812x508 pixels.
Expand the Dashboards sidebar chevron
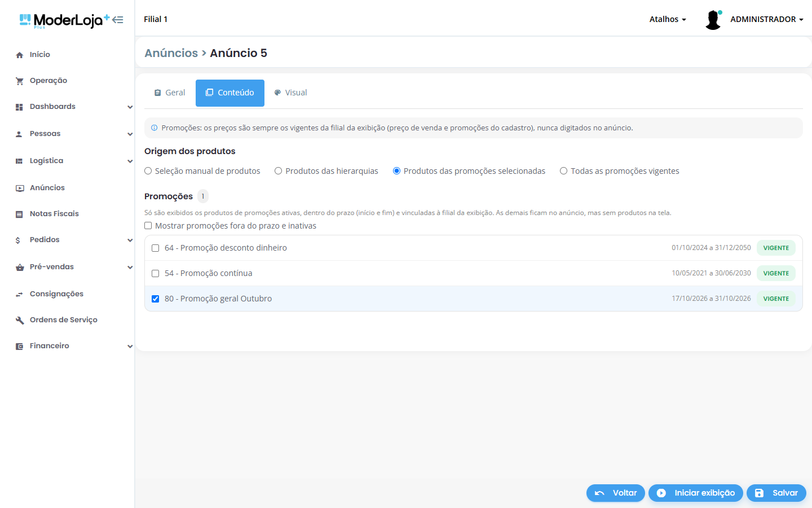tap(130, 107)
